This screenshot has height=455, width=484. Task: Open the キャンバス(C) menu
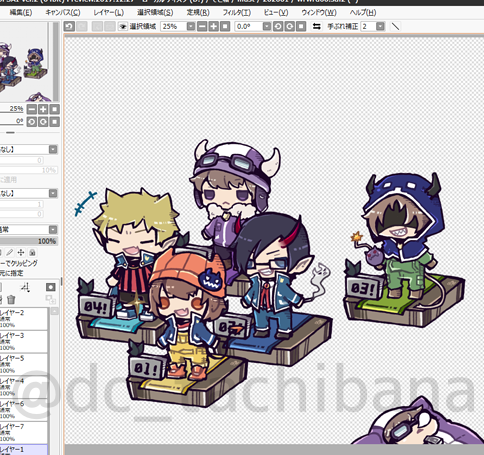point(63,13)
